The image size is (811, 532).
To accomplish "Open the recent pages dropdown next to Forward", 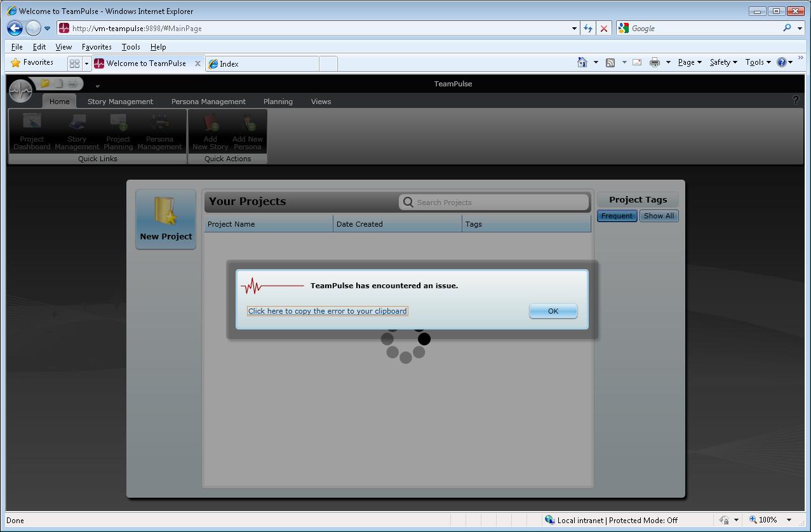I will (47, 29).
